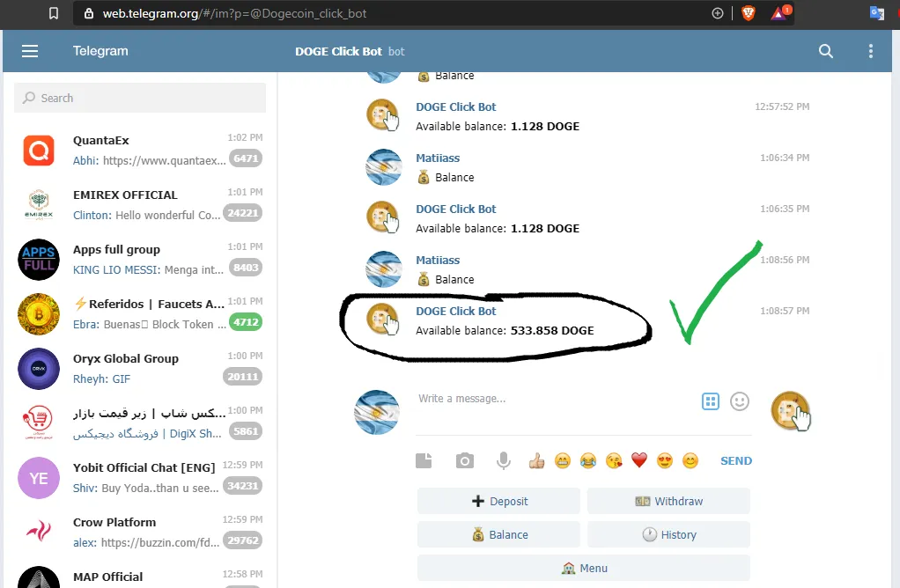The image size is (900, 588).
Task: Attach a file using the document icon
Action: point(424,460)
